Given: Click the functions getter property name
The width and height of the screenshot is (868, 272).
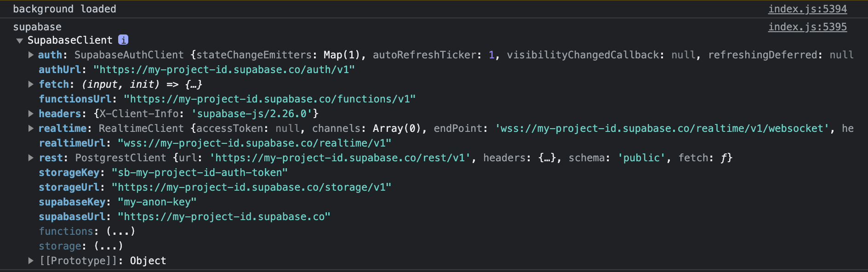Looking at the screenshot, I should click(x=66, y=232).
